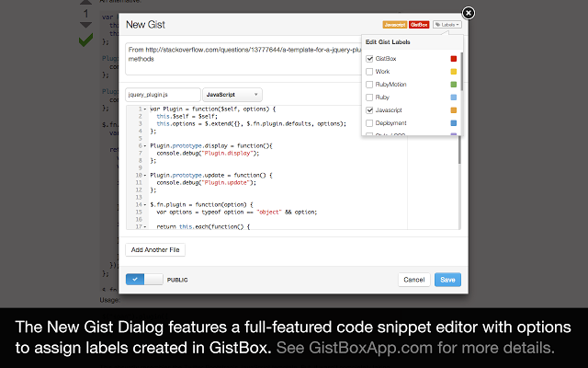Open the JavaScript language dropdown

tap(232, 95)
